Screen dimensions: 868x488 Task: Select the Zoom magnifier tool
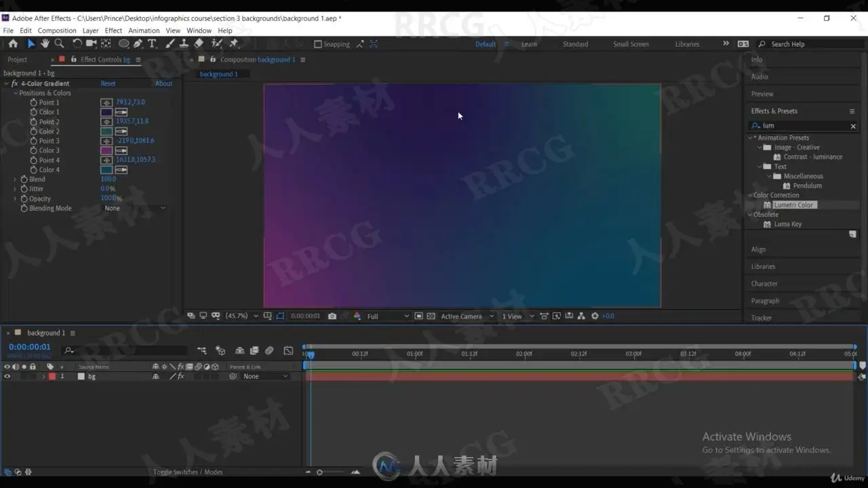pyautogui.click(x=59, y=43)
